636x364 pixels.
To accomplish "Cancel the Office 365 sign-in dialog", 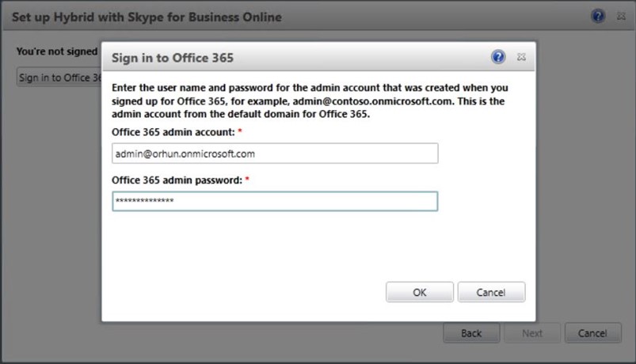I will (x=491, y=292).
